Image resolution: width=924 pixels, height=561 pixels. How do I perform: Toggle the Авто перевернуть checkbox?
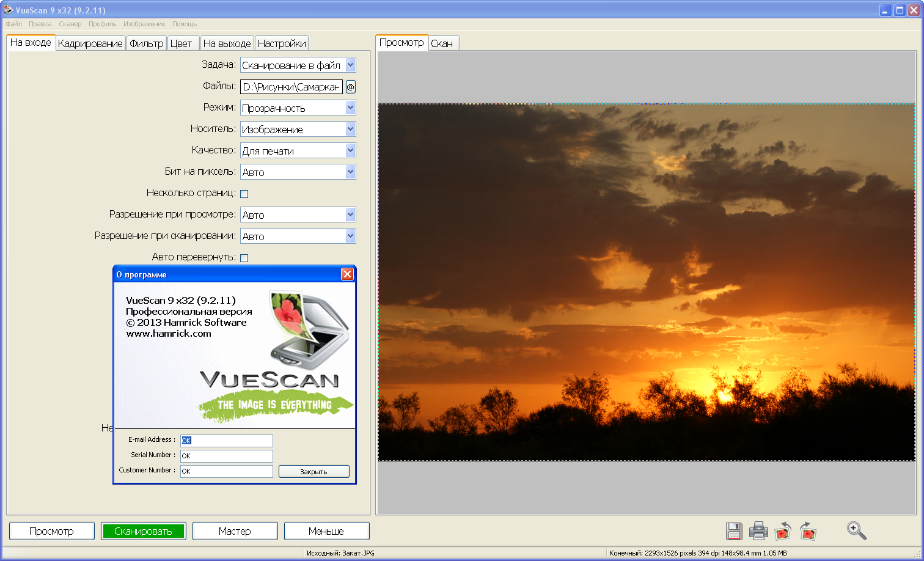pos(244,258)
